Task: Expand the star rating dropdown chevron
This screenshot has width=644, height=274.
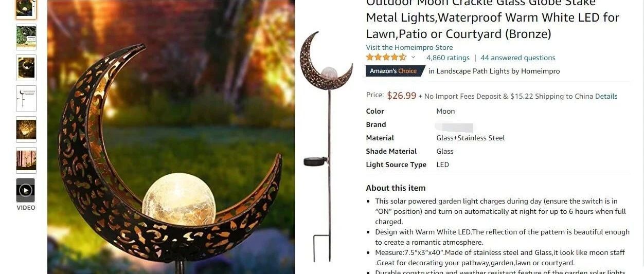Action: tap(413, 58)
